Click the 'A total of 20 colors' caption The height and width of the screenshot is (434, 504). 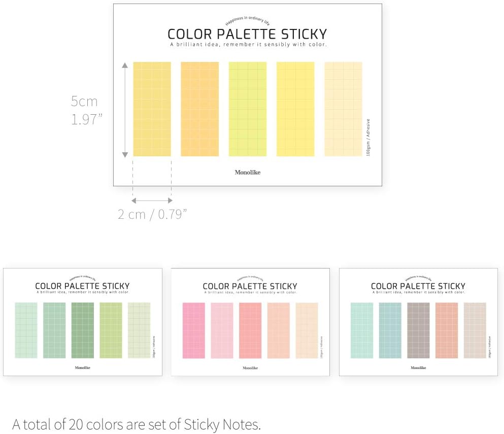coord(137,424)
